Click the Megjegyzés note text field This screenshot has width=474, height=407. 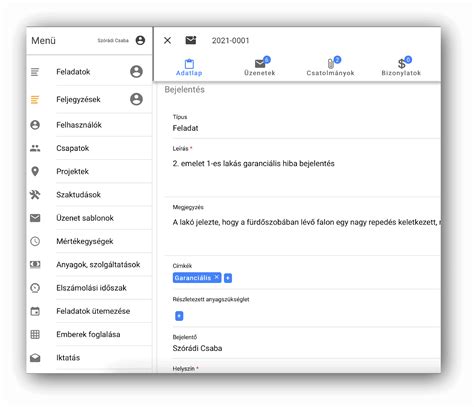pyautogui.click(x=303, y=229)
